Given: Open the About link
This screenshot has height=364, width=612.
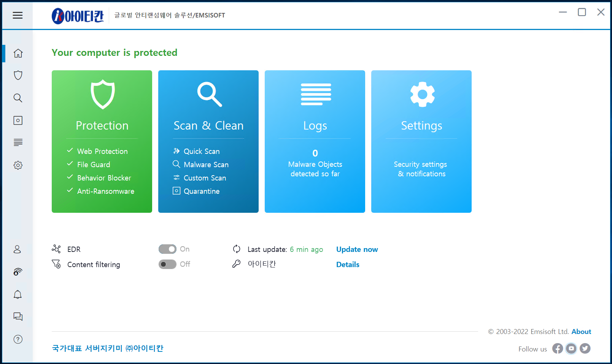Looking at the screenshot, I should point(581,332).
